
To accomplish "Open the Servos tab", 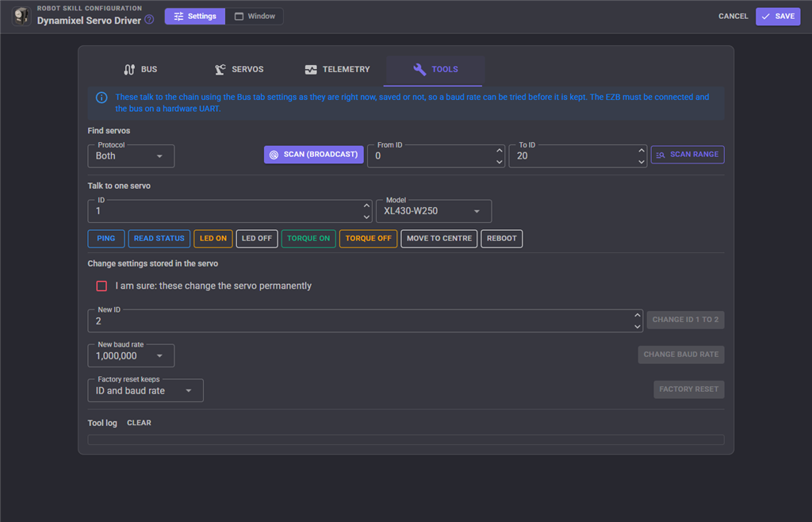I will [x=239, y=69].
